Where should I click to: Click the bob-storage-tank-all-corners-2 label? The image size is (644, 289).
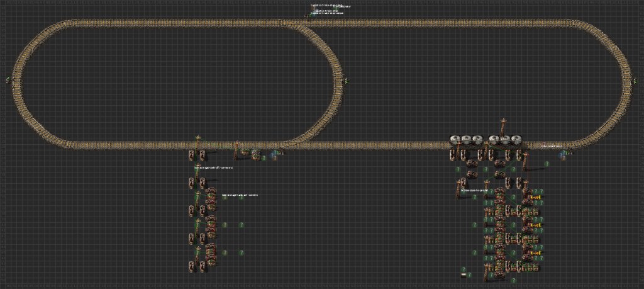pos(214,167)
